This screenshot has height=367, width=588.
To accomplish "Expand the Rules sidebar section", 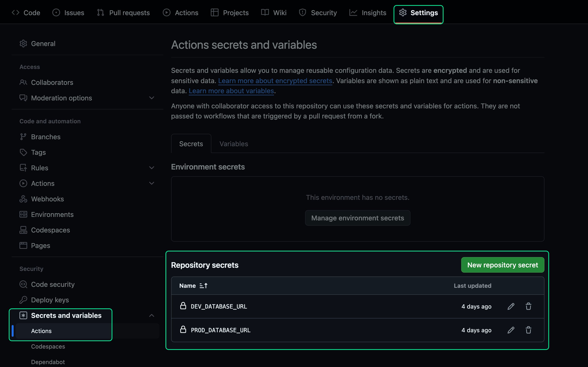I will [x=151, y=168].
